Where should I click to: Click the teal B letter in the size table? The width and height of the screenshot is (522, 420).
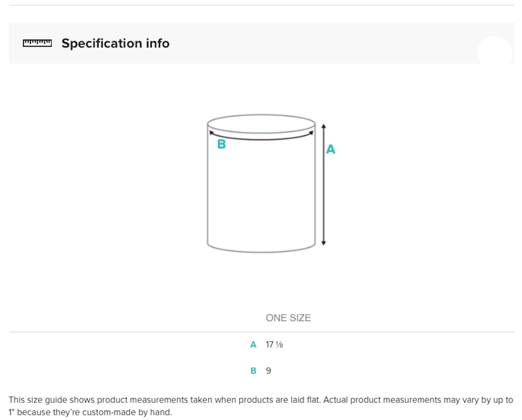[x=253, y=371]
